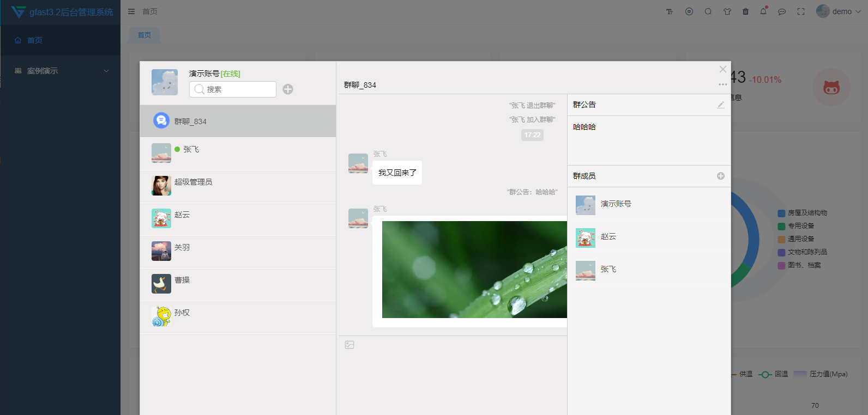Click the red GitHub cat icon
Viewport: 868px width, 415px height.
[x=831, y=87]
